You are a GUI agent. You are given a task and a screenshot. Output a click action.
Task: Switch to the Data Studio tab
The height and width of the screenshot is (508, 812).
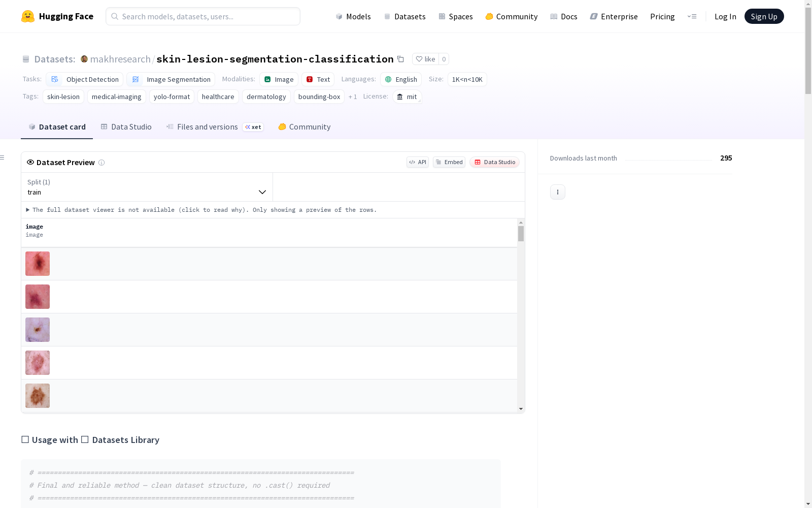click(x=126, y=127)
